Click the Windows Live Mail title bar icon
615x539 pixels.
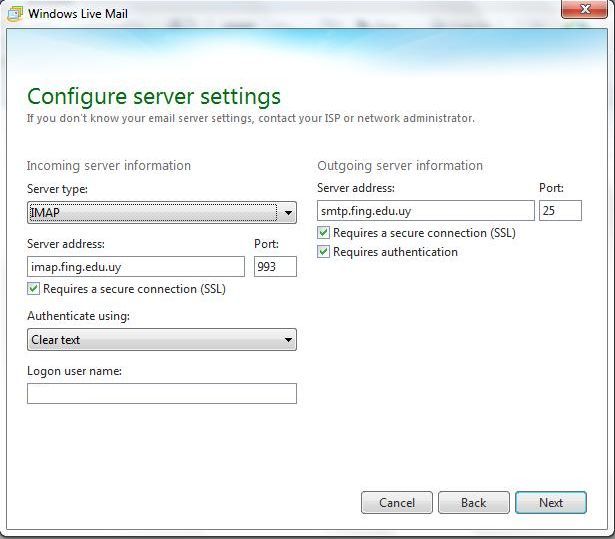[x=15, y=15]
